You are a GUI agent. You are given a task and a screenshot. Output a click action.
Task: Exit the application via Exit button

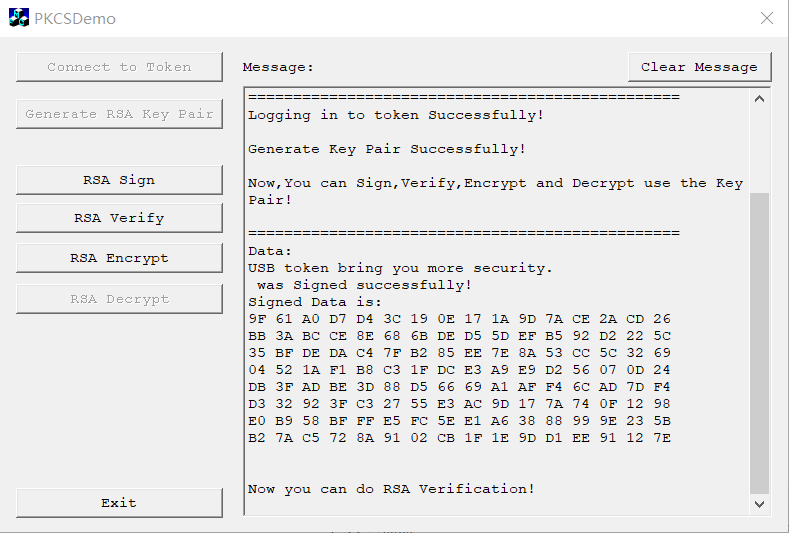[x=119, y=503]
